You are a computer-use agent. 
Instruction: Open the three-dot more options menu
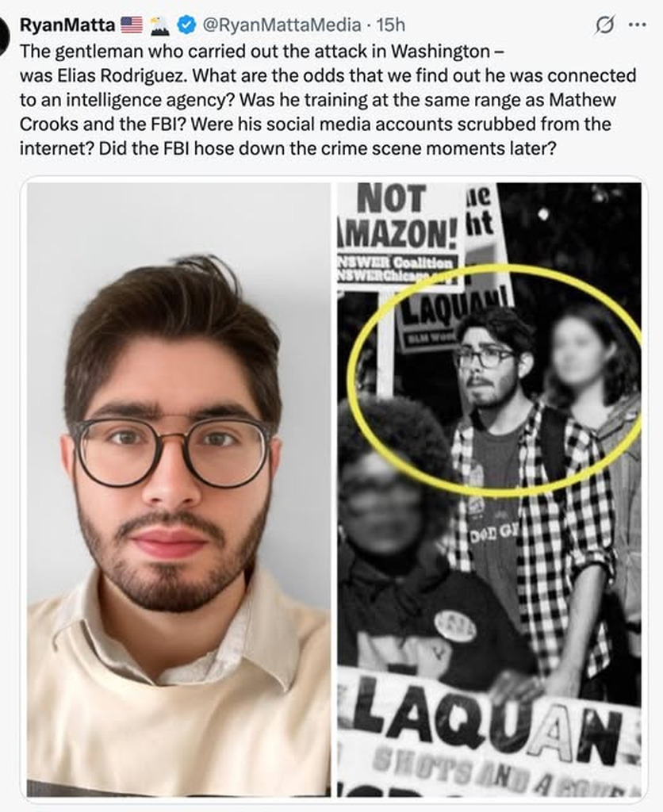637,25
